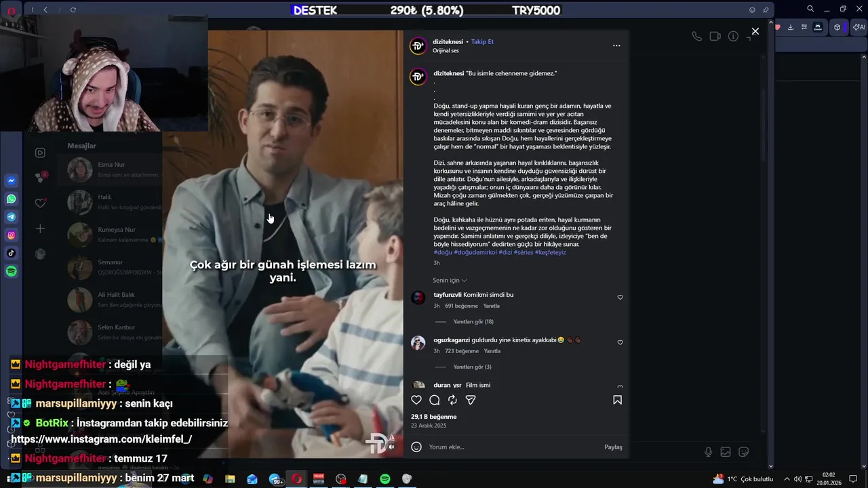Open the taskbar clock showing 02:02
The height and width of the screenshot is (488, 868).
(x=830, y=479)
